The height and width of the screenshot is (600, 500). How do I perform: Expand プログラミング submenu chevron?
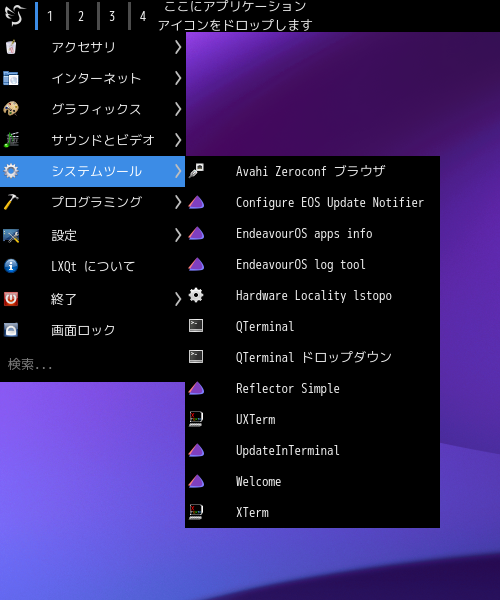(178, 202)
